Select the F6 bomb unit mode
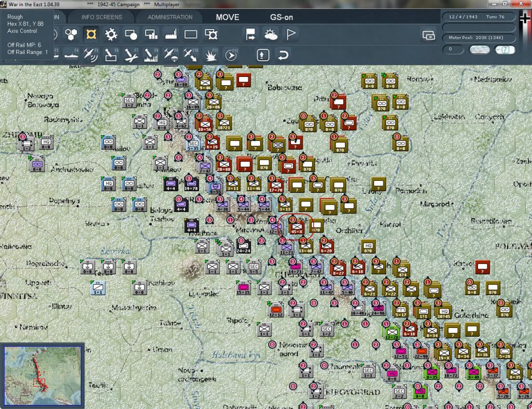 click(111, 55)
